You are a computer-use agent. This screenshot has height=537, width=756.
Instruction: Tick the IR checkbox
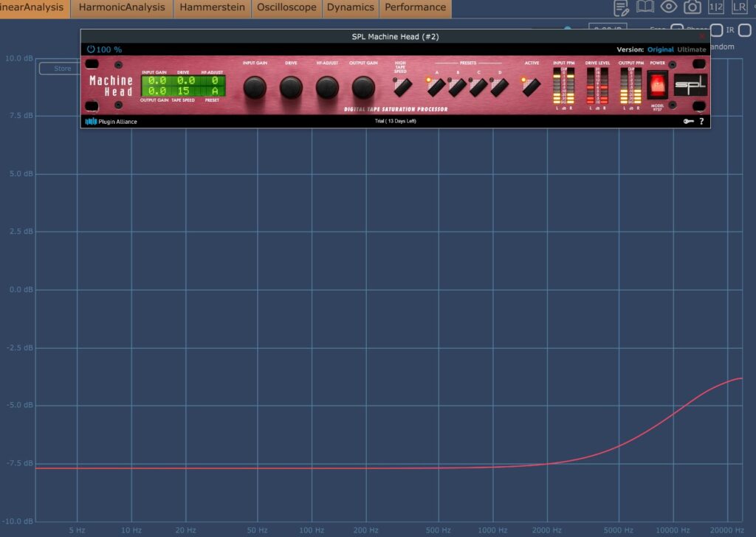click(716, 30)
